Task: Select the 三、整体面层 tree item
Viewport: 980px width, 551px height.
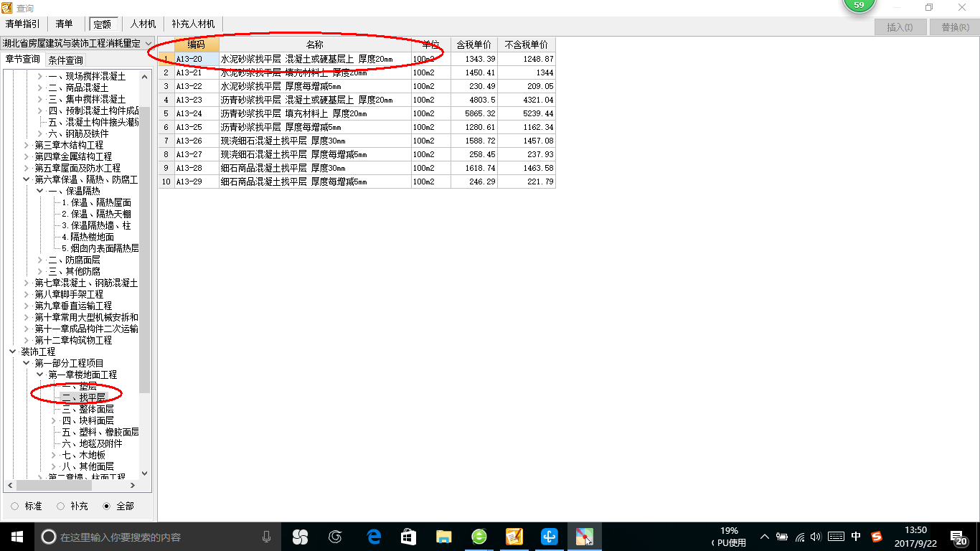Action: (88, 409)
